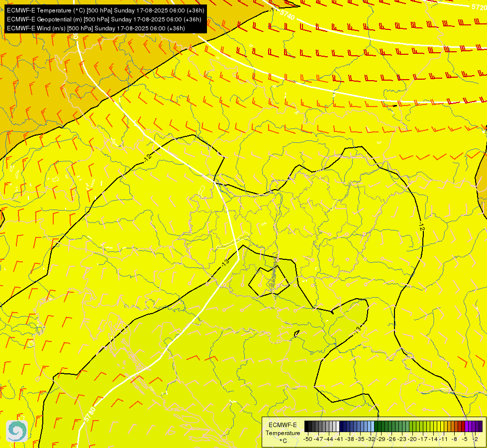Viewport: 487px width, 448px height.
Task: Pick the bright violet swatch after red
Action: (467, 426)
